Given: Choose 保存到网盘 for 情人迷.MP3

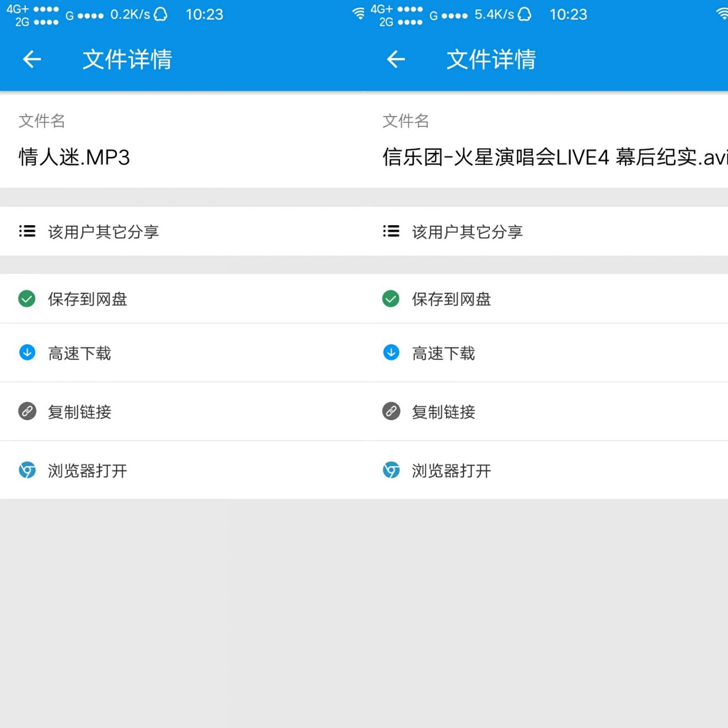Looking at the screenshot, I should coord(182,299).
